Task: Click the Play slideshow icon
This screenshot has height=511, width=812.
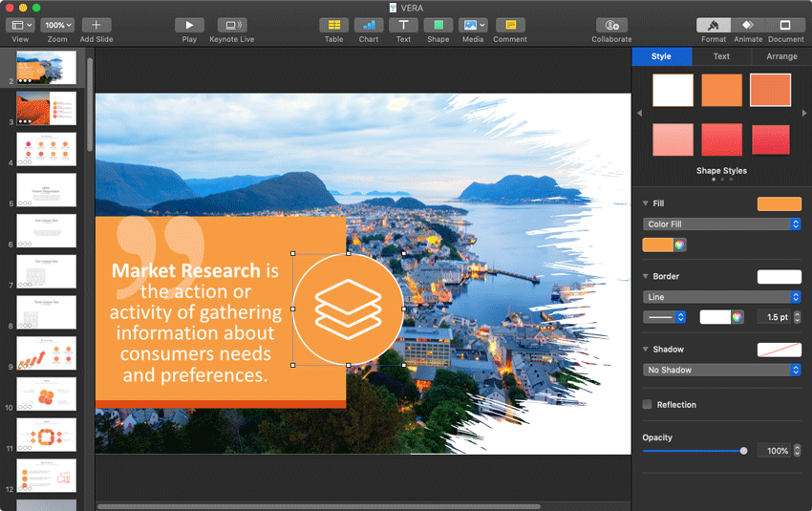Action: pyautogui.click(x=189, y=25)
